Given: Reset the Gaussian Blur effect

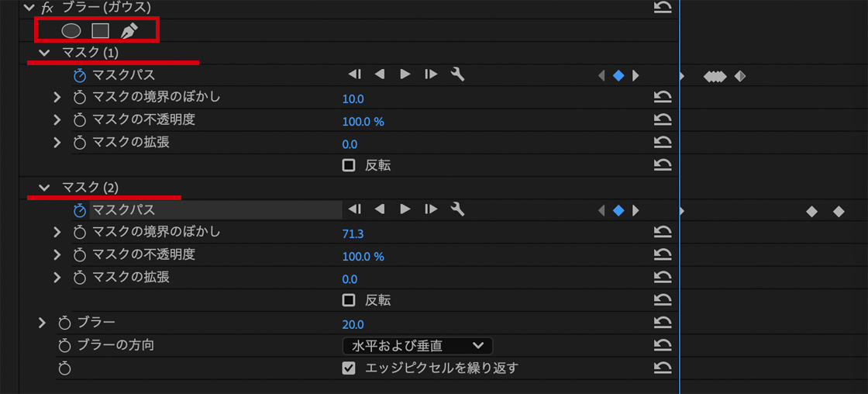Looking at the screenshot, I should 663,8.
